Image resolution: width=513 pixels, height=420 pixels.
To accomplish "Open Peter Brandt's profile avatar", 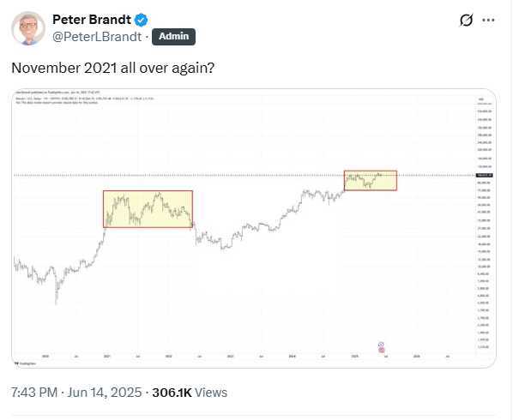I will pyautogui.click(x=27, y=28).
